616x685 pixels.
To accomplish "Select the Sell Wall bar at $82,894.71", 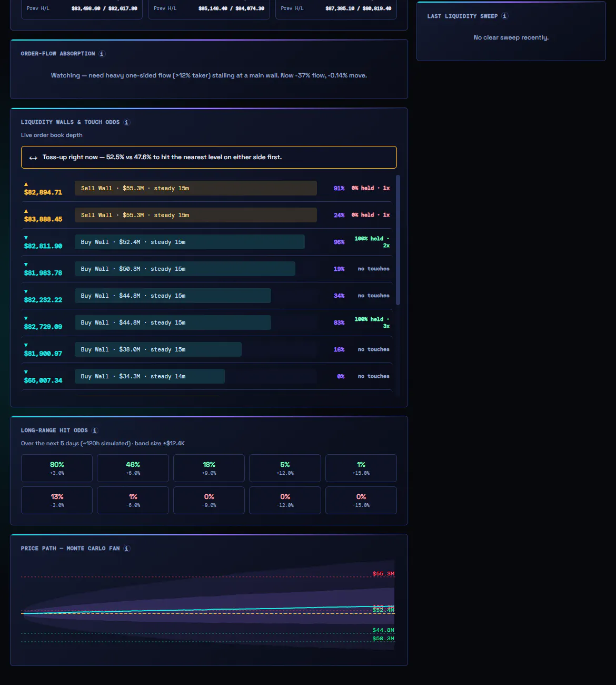I will click(x=196, y=188).
